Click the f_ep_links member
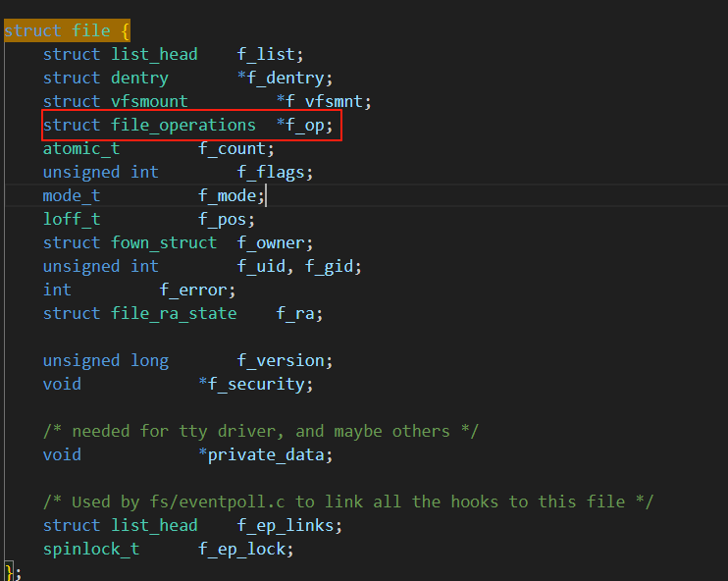 click(286, 525)
